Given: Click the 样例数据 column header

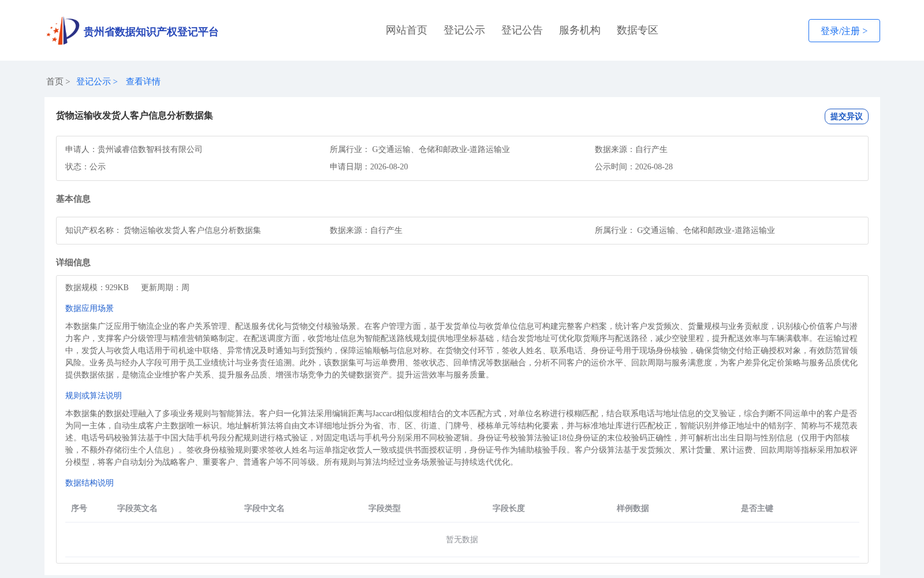Looking at the screenshot, I should (x=633, y=508).
